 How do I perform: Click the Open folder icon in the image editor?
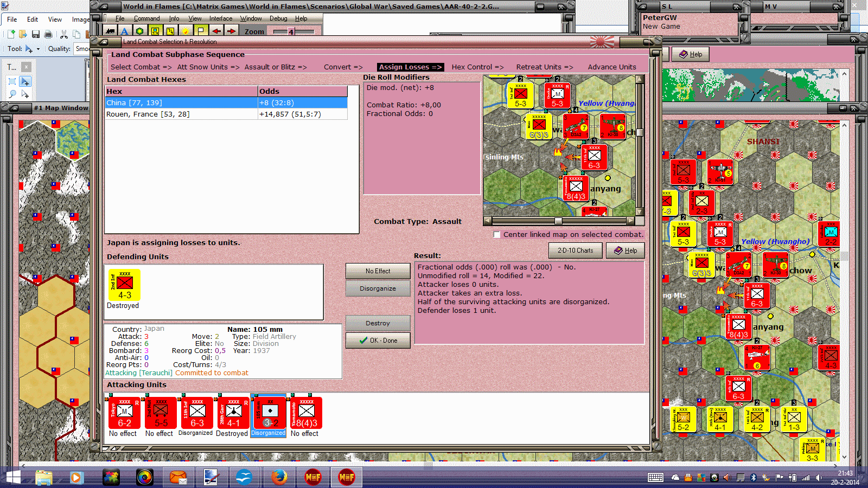23,34
